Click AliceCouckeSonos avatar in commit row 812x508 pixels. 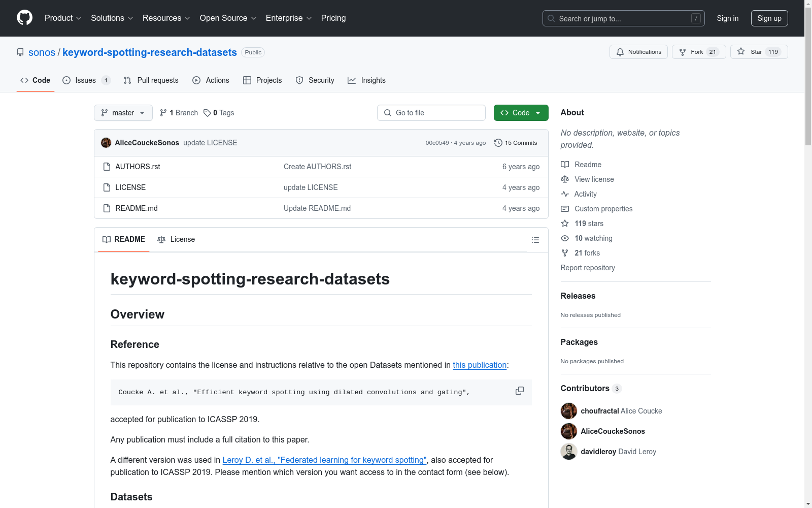point(106,143)
